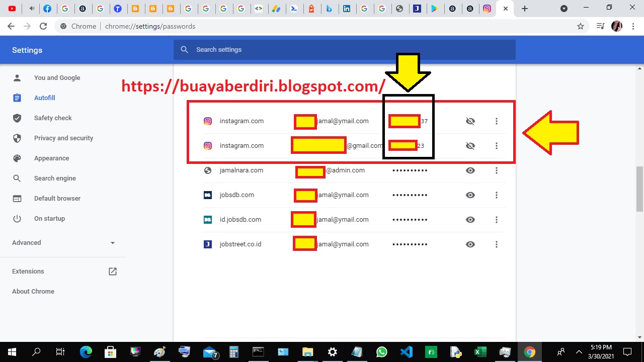The height and width of the screenshot is (362, 644).
Task: Show password for jobsdb.com
Action: click(x=470, y=195)
